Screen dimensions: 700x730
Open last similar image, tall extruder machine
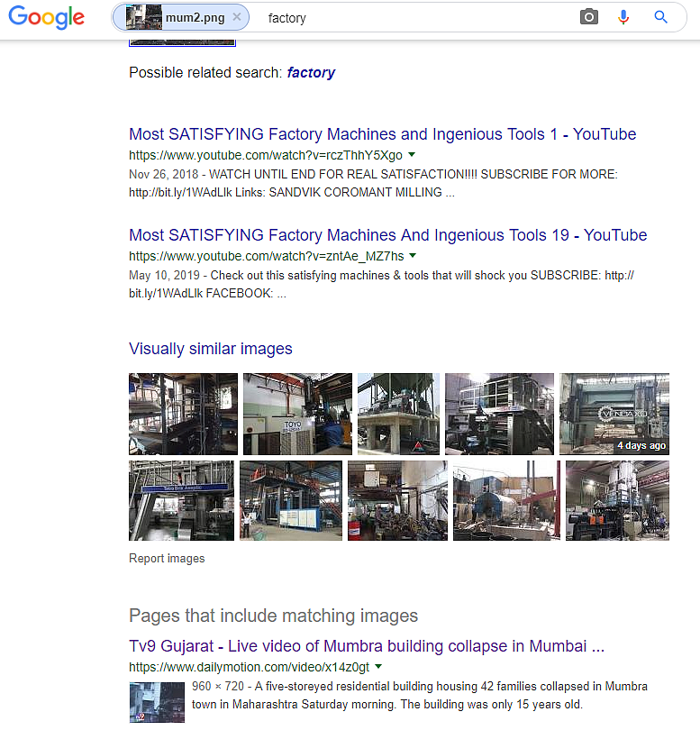618,500
